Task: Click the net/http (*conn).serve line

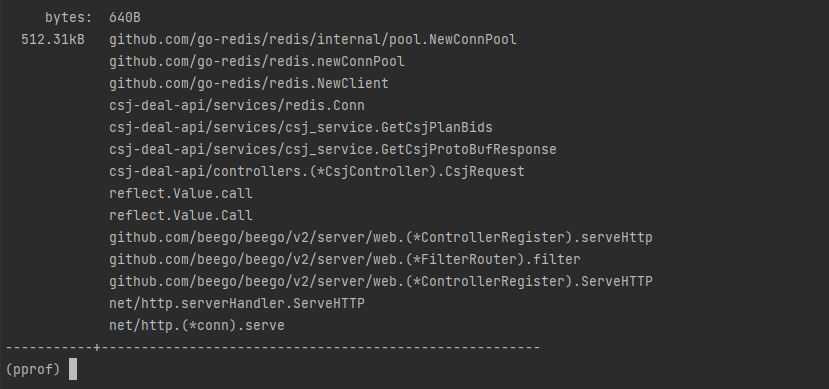Action: point(197,325)
